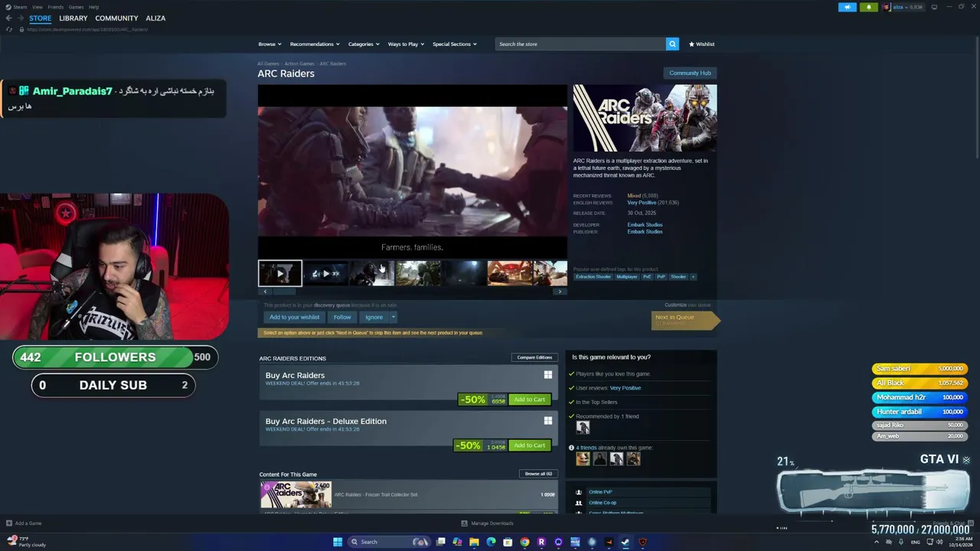Select the Extraction Shooter tag
The height and width of the screenshot is (551, 980).
(593, 276)
